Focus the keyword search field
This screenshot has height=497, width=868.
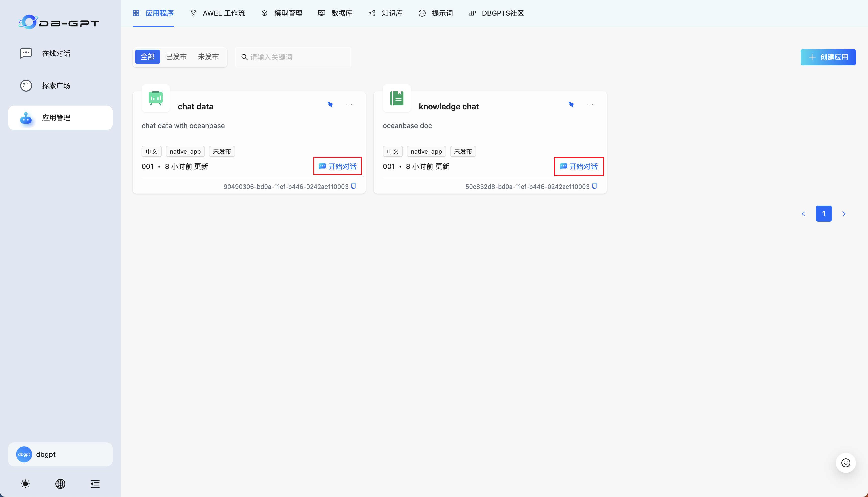[297, 57]
